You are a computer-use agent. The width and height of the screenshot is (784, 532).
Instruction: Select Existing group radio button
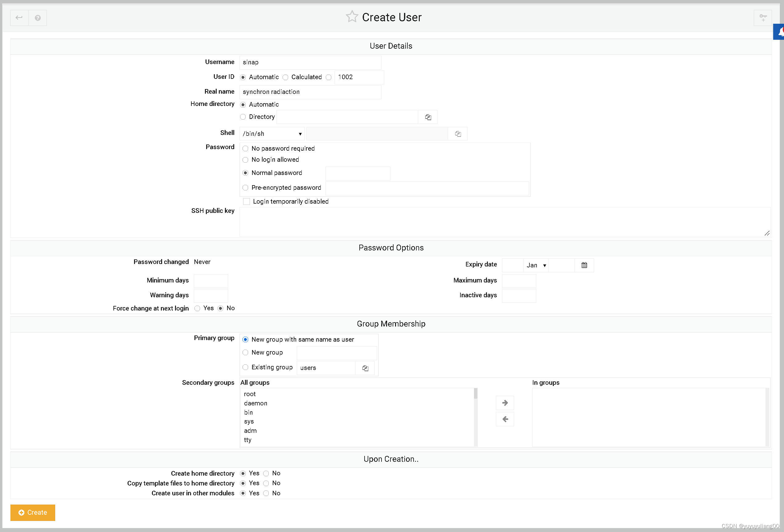tap(245, 368)
